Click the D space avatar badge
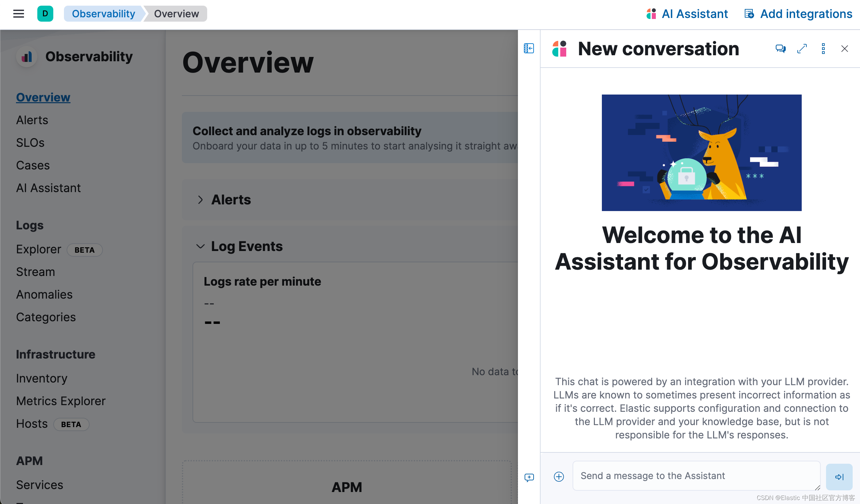Viewport: 860px width, 504px height. [x=45, y=14]
